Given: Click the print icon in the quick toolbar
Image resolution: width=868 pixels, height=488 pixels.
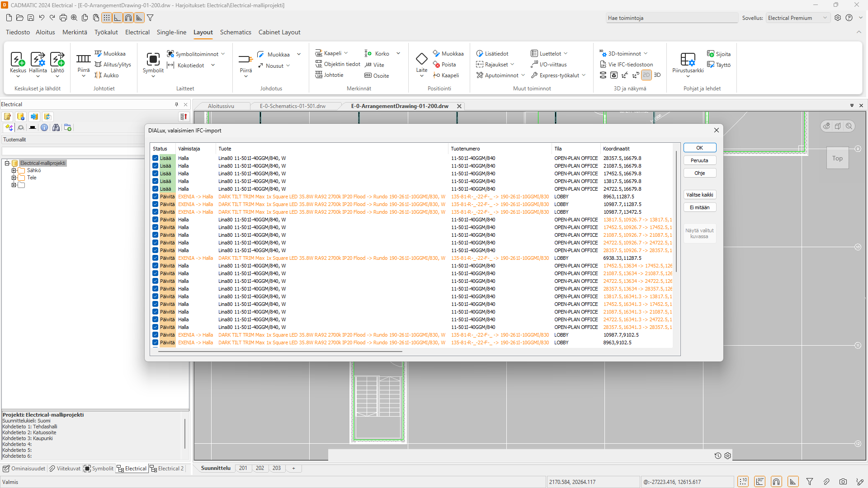Looking at the screenshot, I should (63, 18).
